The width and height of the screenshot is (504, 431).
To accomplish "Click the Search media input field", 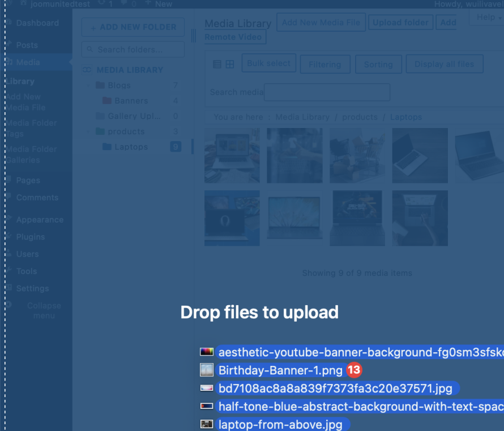I will (x=327, y=92).
